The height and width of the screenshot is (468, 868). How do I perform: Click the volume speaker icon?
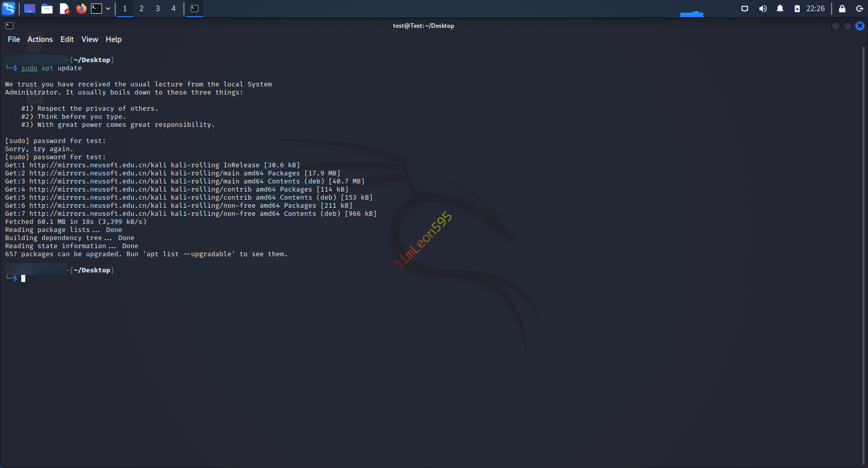point(763,9)
